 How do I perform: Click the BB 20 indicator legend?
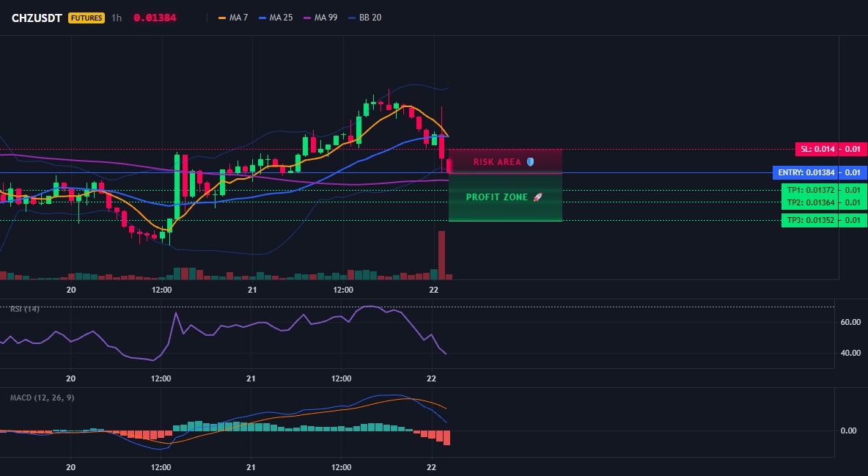(x=365, y=18)
